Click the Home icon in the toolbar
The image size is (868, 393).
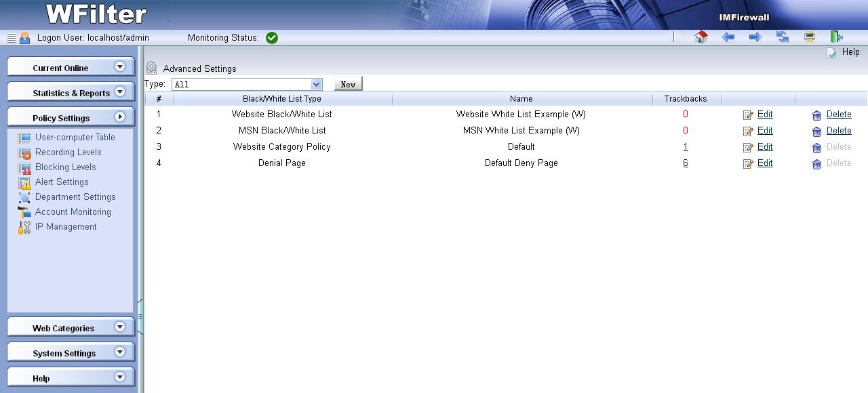(701, 37)
